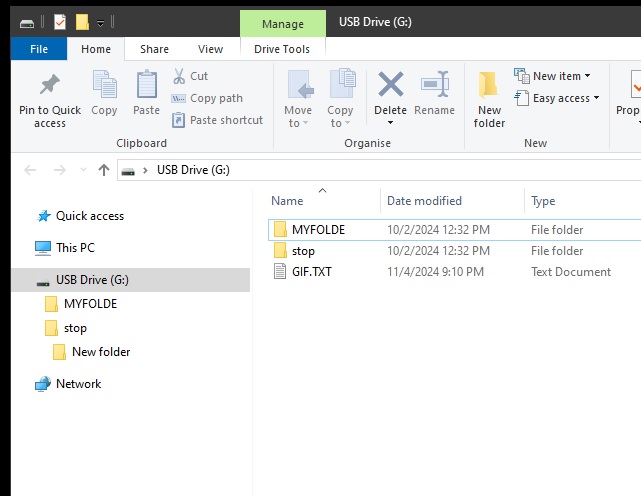
Task: Click the Pin to Quick access icon
Action: 49,86
